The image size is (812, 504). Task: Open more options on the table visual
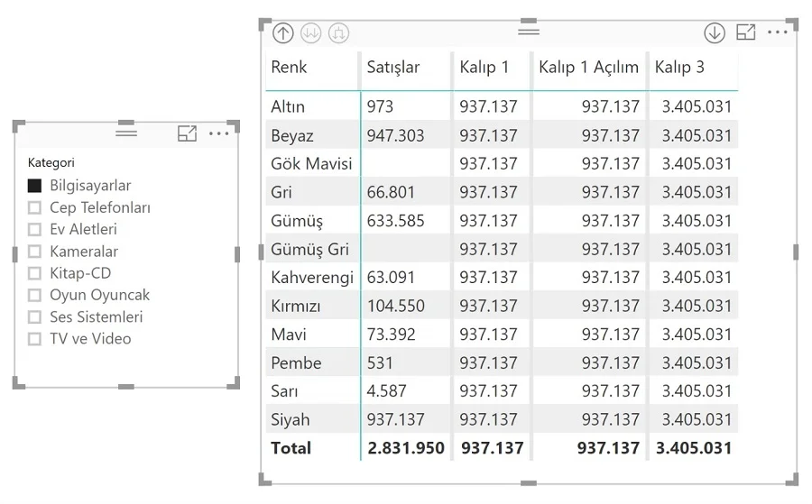coord(778,32)
